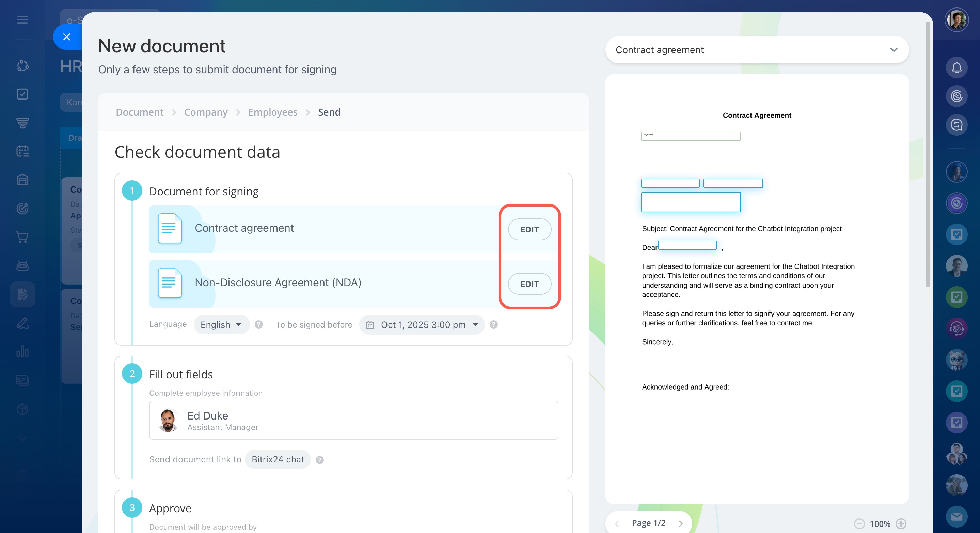Open the Tasks checkmark icon in left sidebar
980x533 pixels.
[22, 94]
